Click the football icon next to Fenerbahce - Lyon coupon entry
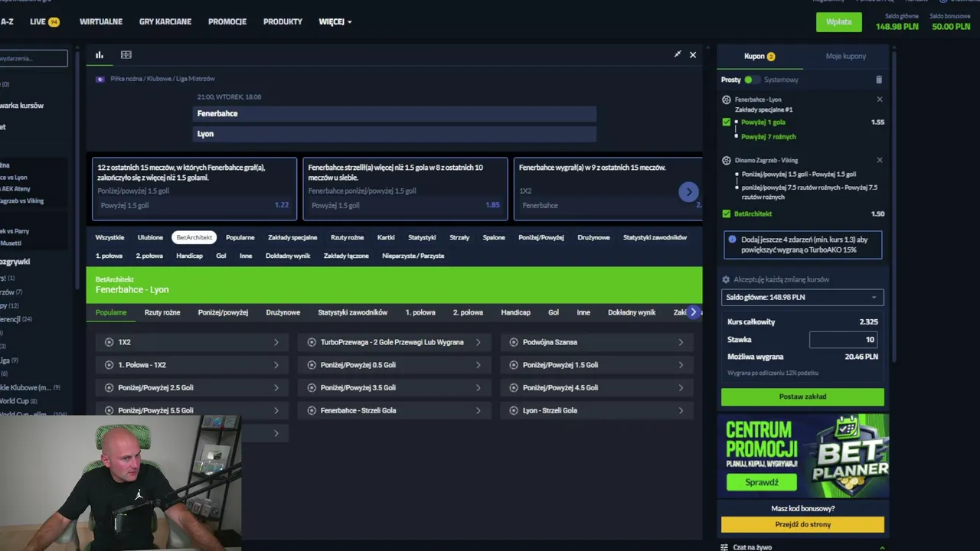The image size is (980, 551). (x=727, y=99)
